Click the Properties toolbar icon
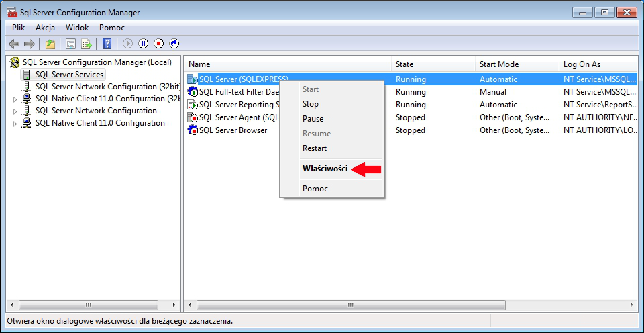 71,44
